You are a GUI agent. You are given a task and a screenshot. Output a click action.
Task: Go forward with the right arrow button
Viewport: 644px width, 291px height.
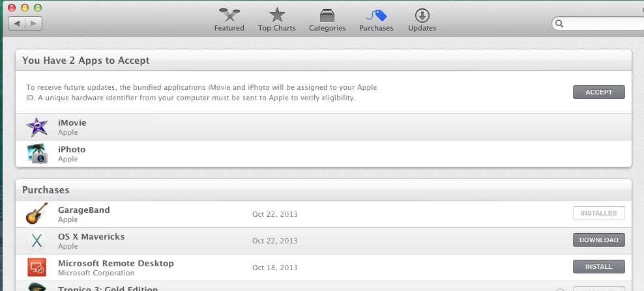(34, 23)
